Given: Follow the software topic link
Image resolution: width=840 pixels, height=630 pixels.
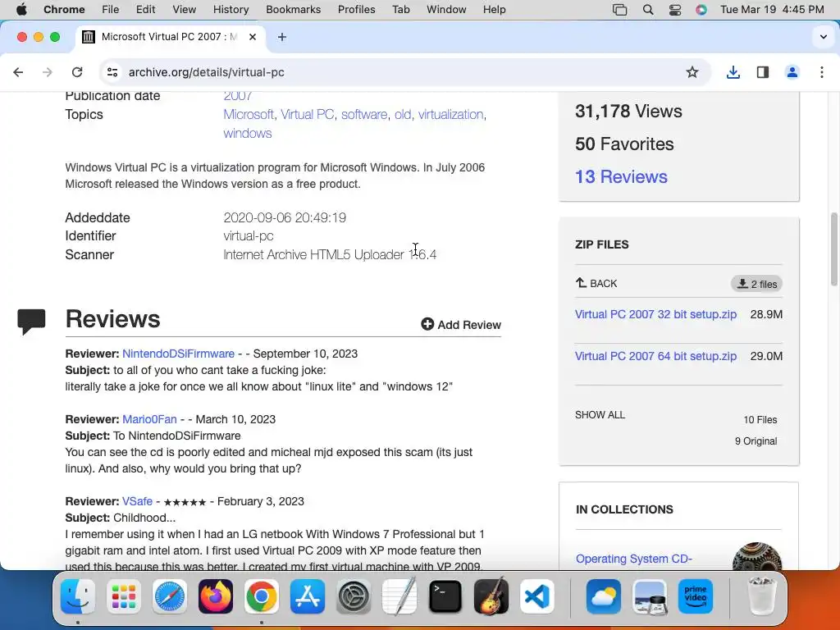Looking at the screenshot, I should (x=363, y=115).
